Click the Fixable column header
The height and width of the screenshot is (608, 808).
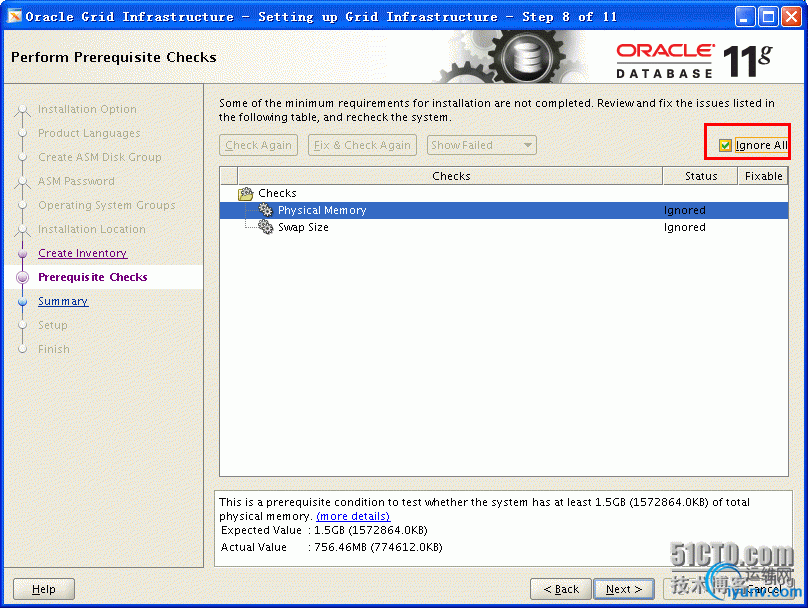[x=763, y=176]
